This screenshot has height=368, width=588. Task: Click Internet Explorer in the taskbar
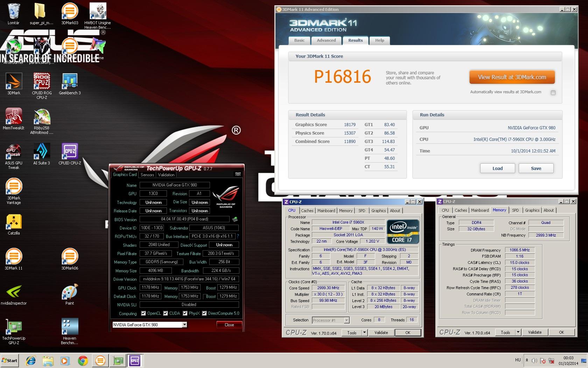pos(31,360)
